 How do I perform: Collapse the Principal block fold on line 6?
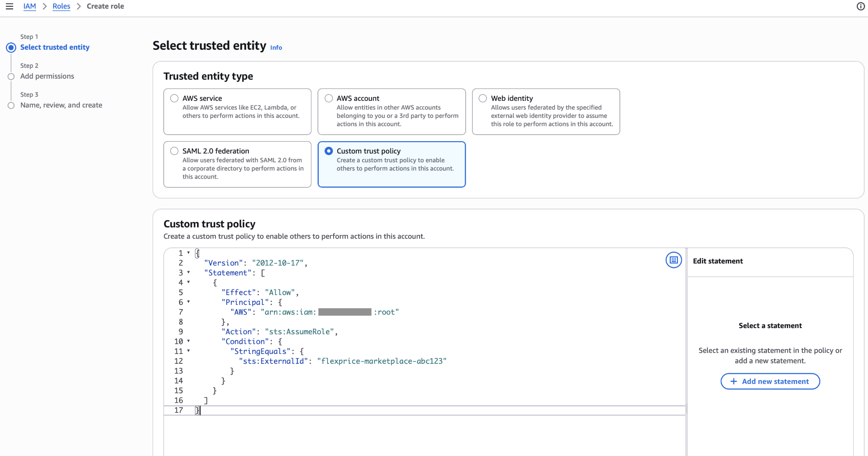point(188,302)
